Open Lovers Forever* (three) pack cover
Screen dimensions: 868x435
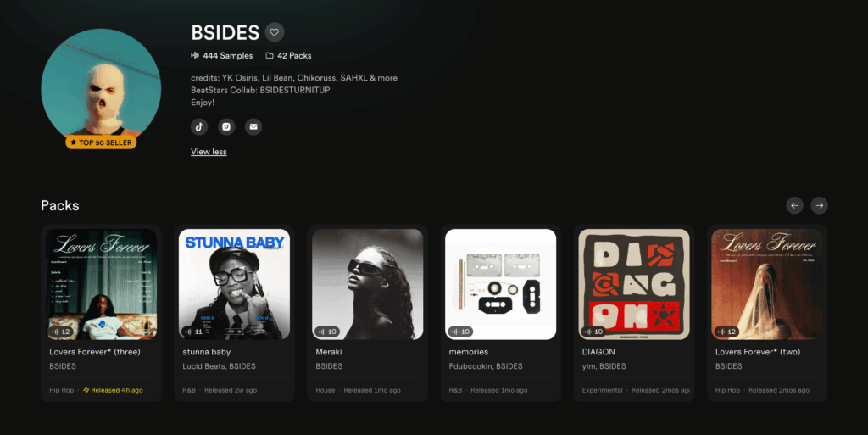pyautogui.click(x=102, y=284)
